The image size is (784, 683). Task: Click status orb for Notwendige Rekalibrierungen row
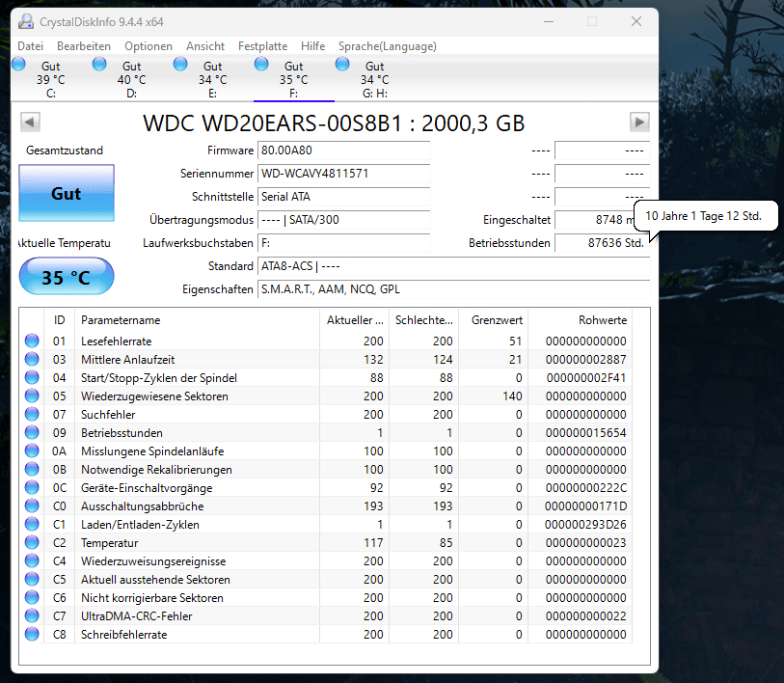click(32, 470)
